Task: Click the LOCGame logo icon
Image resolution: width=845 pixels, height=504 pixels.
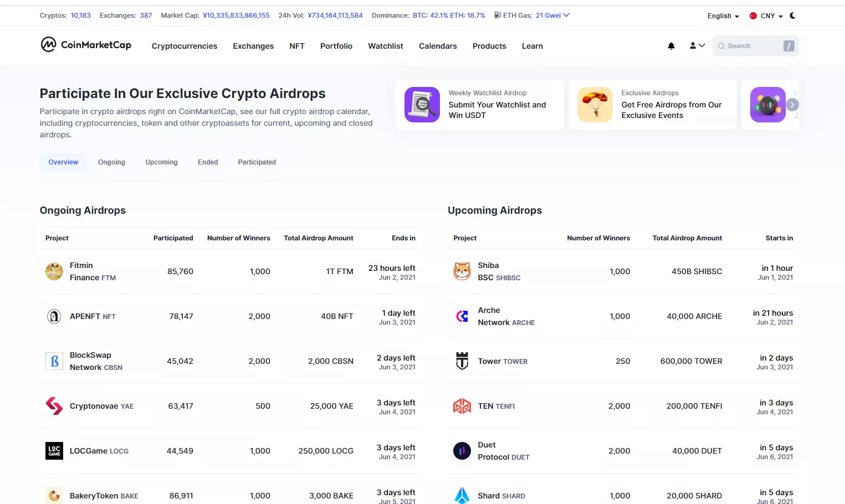Action: pyautogui.click(x=54, y=451)
